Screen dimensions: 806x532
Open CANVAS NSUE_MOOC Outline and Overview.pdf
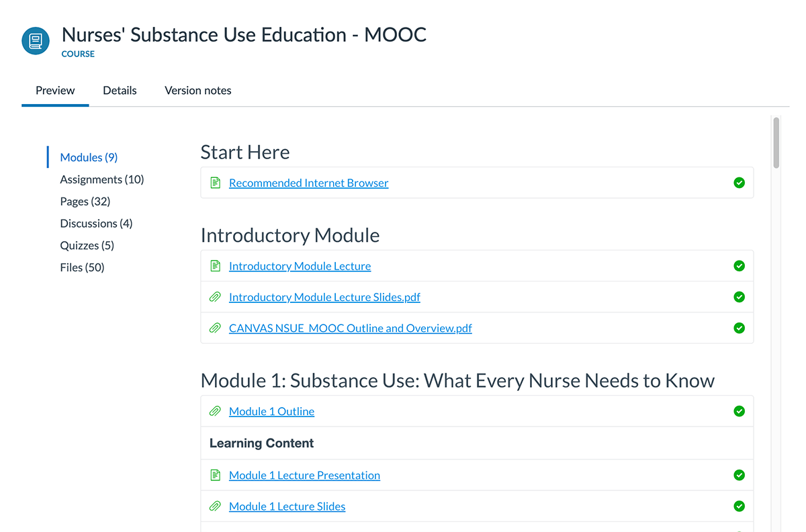click(x=350, y=328)
